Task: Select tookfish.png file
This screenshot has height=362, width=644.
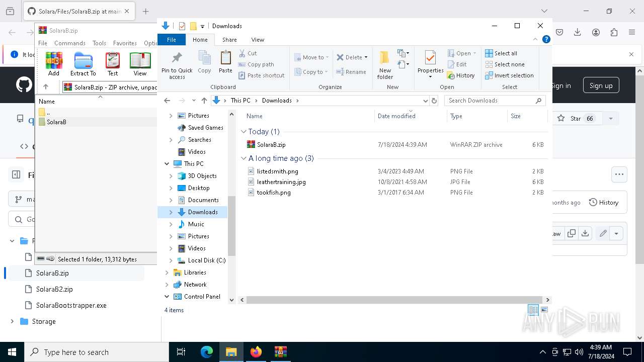Action: pos(274,193)
